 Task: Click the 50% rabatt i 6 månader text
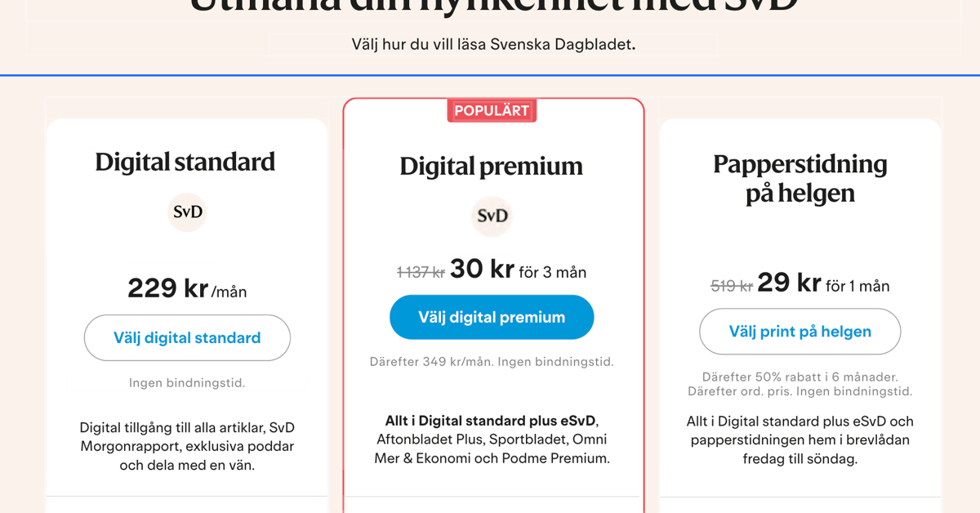pyautogui.click(x=800, y=377)
